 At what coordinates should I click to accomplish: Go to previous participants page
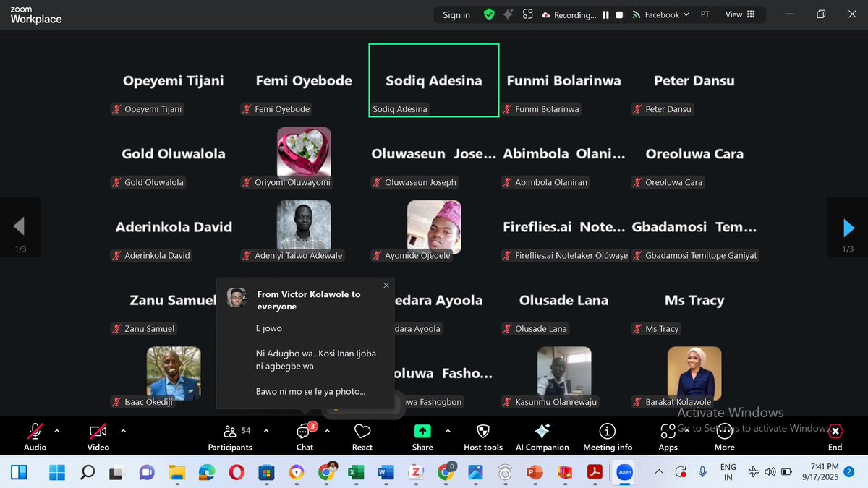(20, 228)
